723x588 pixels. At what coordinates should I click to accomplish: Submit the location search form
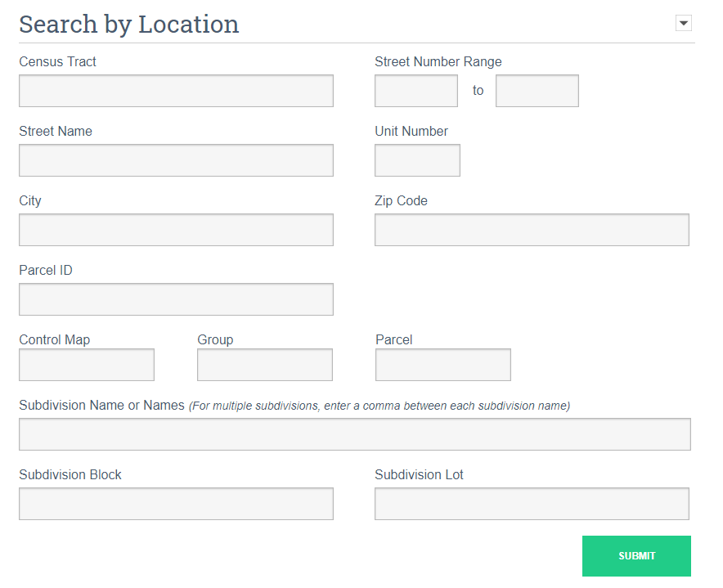click(636, 556)
